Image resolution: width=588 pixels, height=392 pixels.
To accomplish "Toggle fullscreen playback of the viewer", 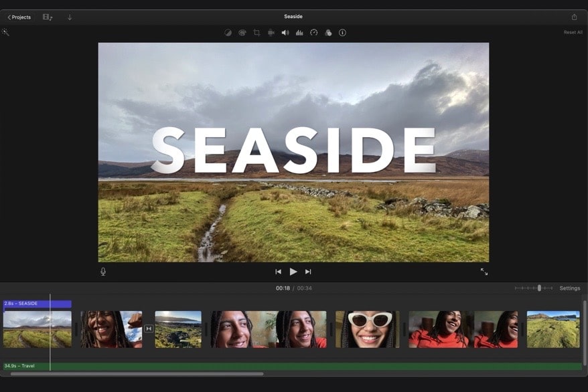I will click(484, 272).
